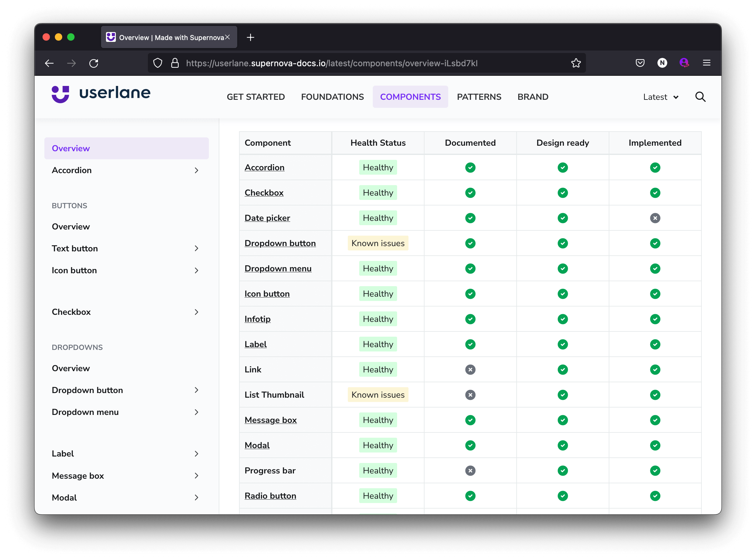
Task: Expand the Text button sidebar entry
Action: pos(197,248)
